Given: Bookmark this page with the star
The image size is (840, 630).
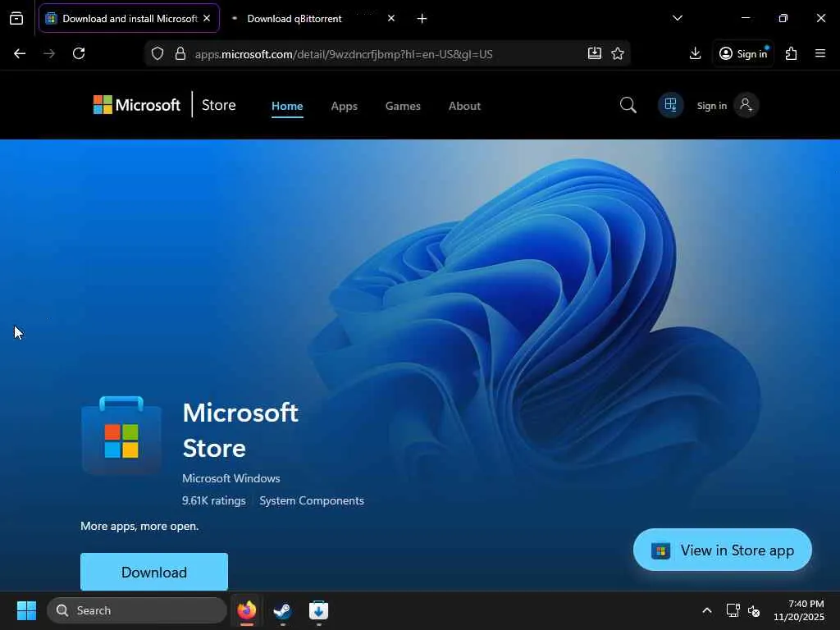Looking at the screenshot, I should 618,53.
